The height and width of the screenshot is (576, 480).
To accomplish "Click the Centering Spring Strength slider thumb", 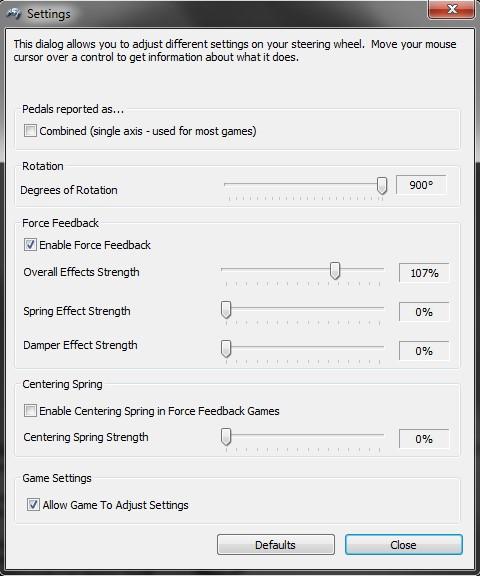I will [x=226, y=437].
